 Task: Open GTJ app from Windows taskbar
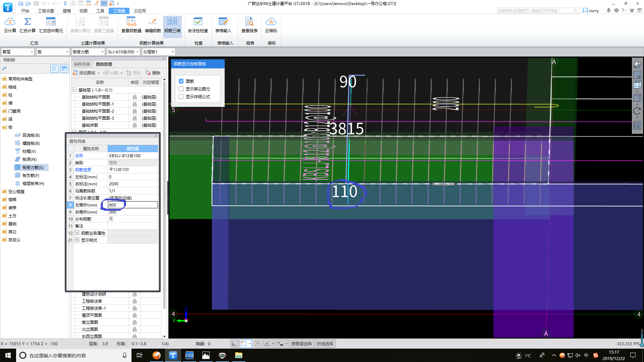pyautogui.click(x=173, y=355)
